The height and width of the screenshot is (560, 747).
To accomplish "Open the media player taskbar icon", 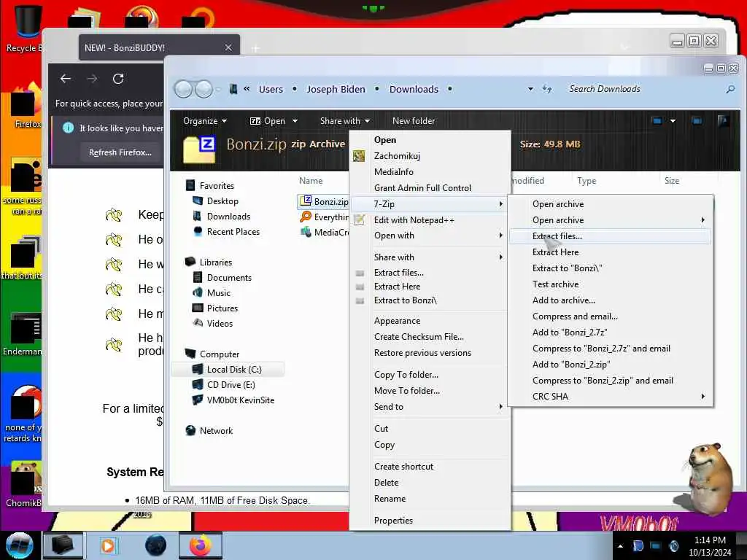I will point(108,545).
